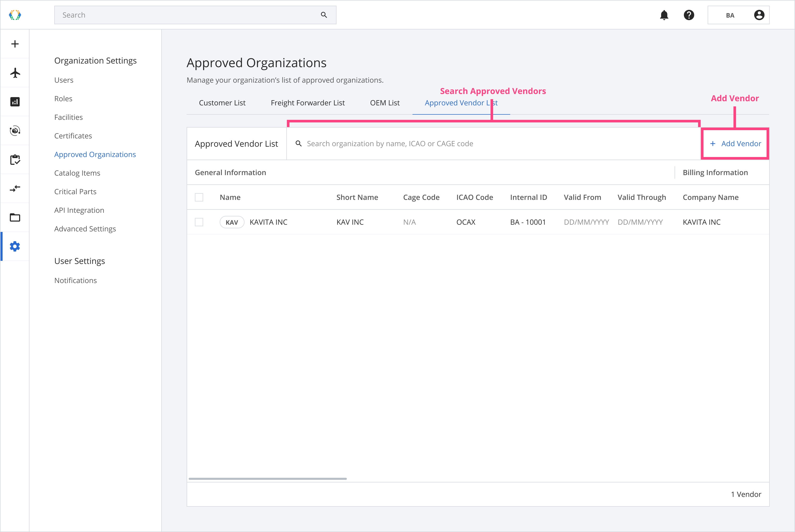
Task: Click the Company Name column header
Action: pyautogui.click(x=710, y=198)
